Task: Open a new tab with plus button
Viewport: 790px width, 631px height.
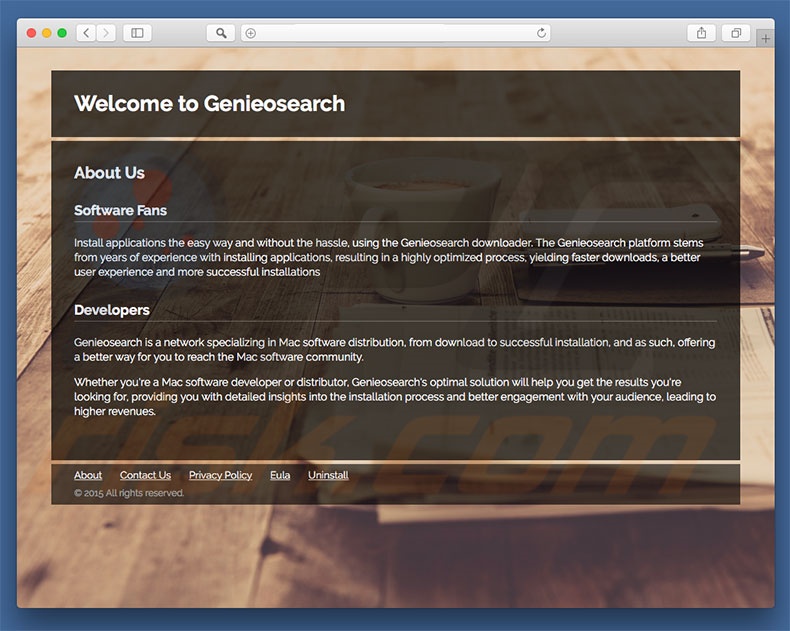Action: 766,39
